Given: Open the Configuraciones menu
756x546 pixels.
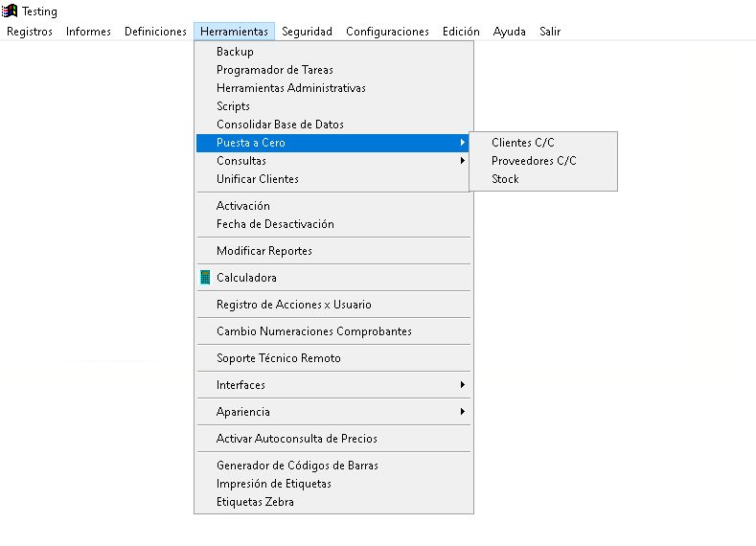Looking at the screenshot, I should coord(387,32).
